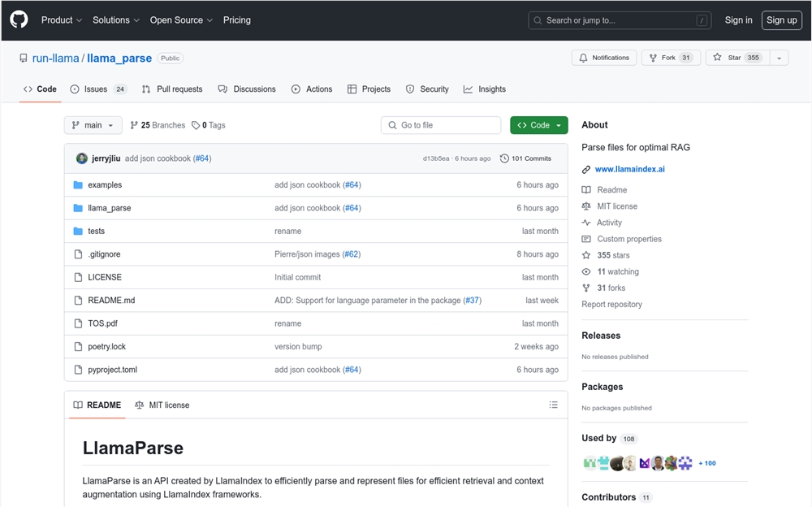This screenshot has width=812, height=507.
Task: Open the README outline list icon
Action: [553, 405]
